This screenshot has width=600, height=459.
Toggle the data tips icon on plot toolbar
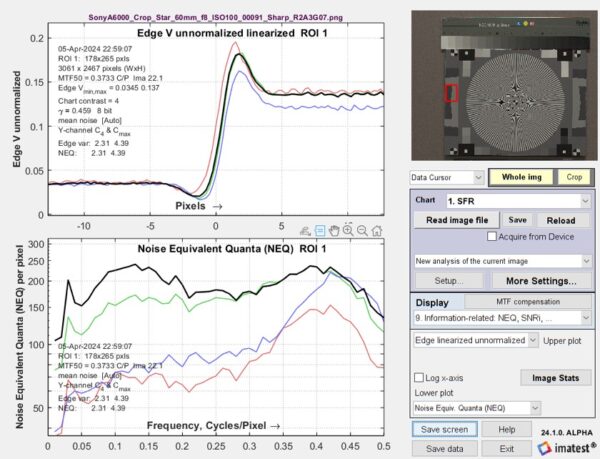click(320, 231)
